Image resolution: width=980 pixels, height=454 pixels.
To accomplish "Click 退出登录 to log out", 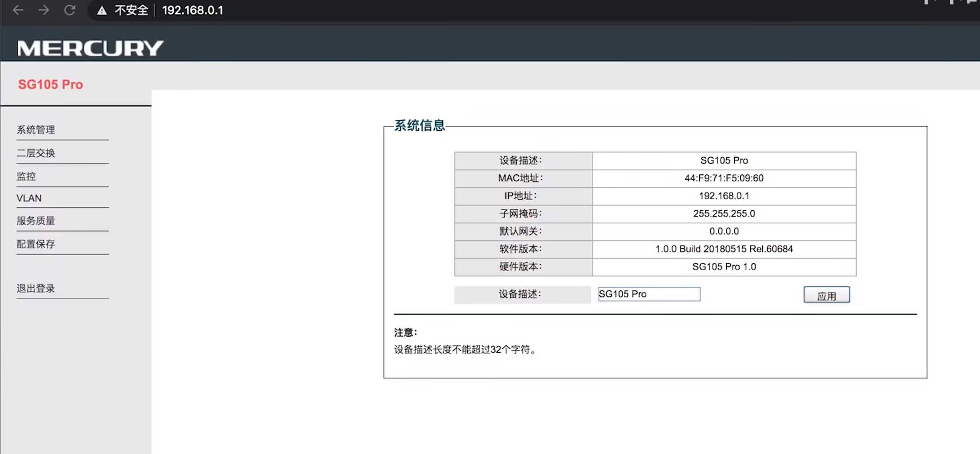I will pos(36,288).
